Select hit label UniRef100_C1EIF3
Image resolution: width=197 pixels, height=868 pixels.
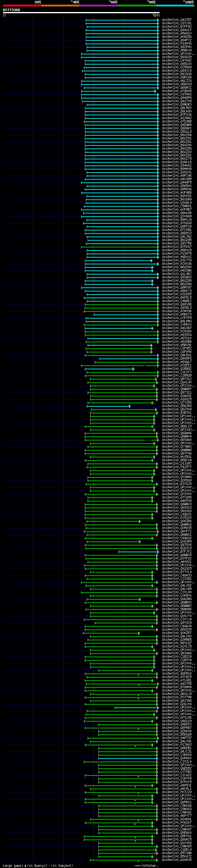pos(177,372)
